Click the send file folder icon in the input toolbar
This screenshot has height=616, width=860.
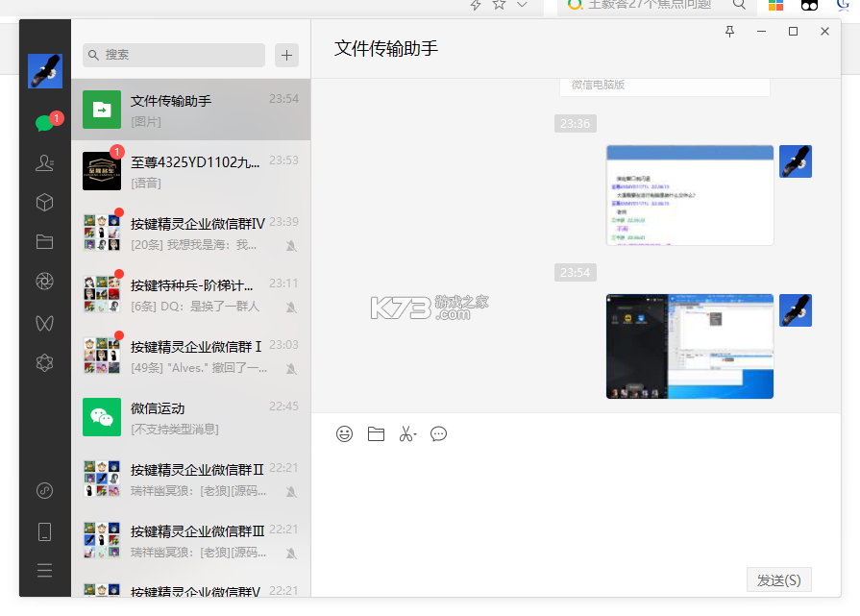(x=377, y=433)
